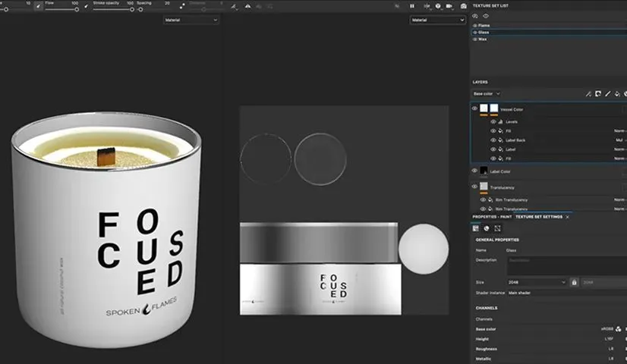The image size is (627, 364).
Task: Click the settings icon in texture set list
Action: click(x=475, y=16)
